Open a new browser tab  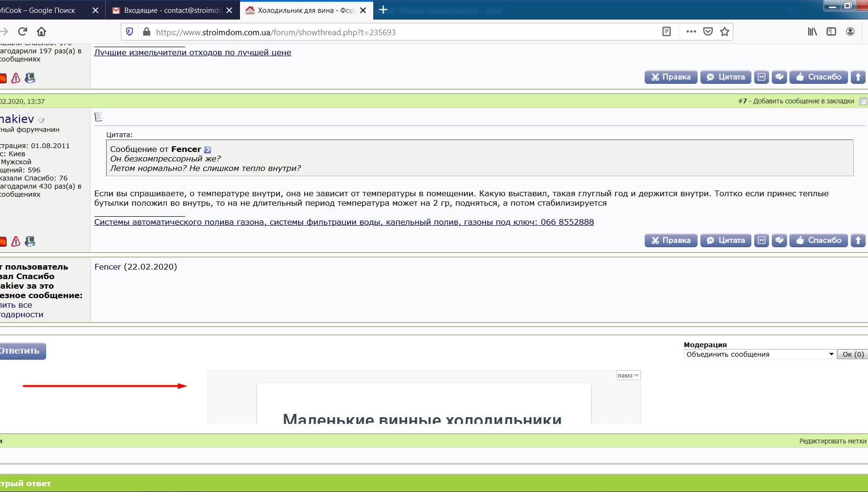point(383,10)
